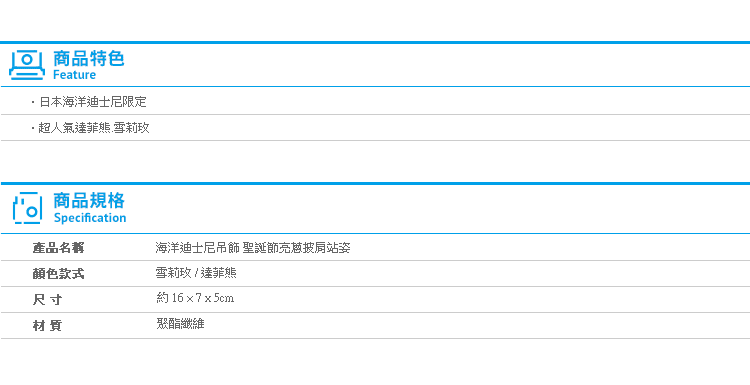Viewport: 750px width, 385px height.
Task: Click the blue divider above 商品特色
Action: [375, 43]
